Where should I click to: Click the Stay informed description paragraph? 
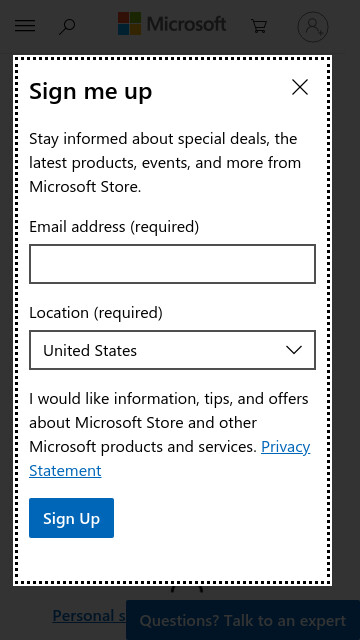(x=165, y=162)
